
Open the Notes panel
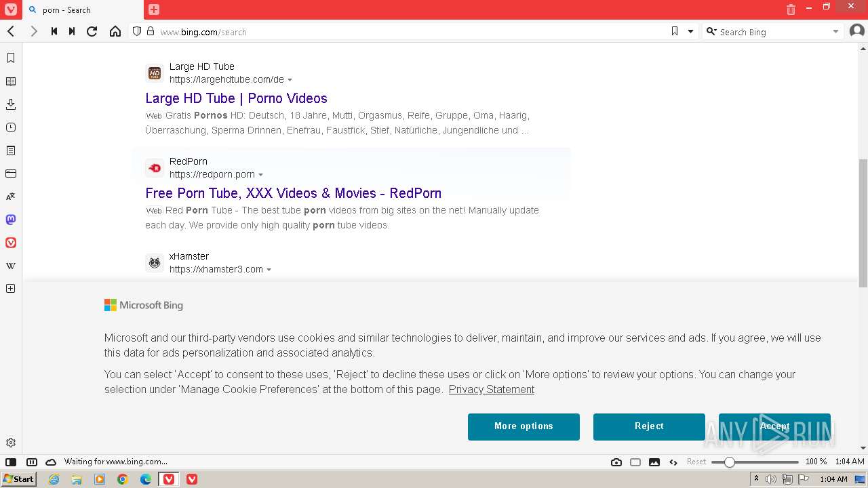point(11,150)
